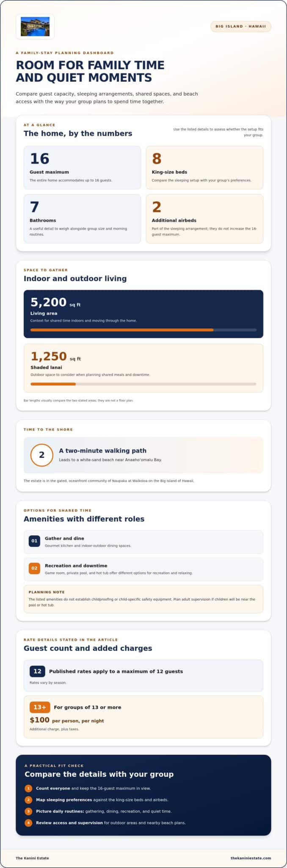This screenshot has width=287, height=868.
Task: Click the 13+ groups badge
Action: [x=40, y=707]
